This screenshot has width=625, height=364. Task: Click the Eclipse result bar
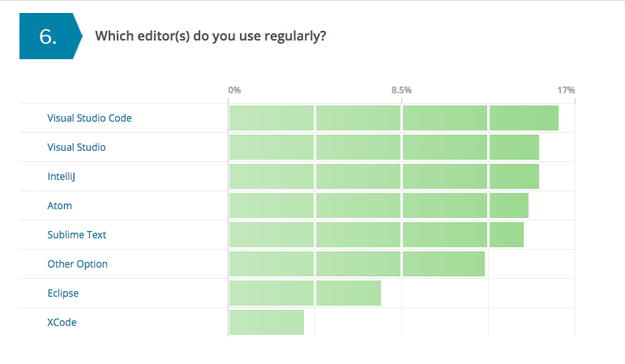305,293
